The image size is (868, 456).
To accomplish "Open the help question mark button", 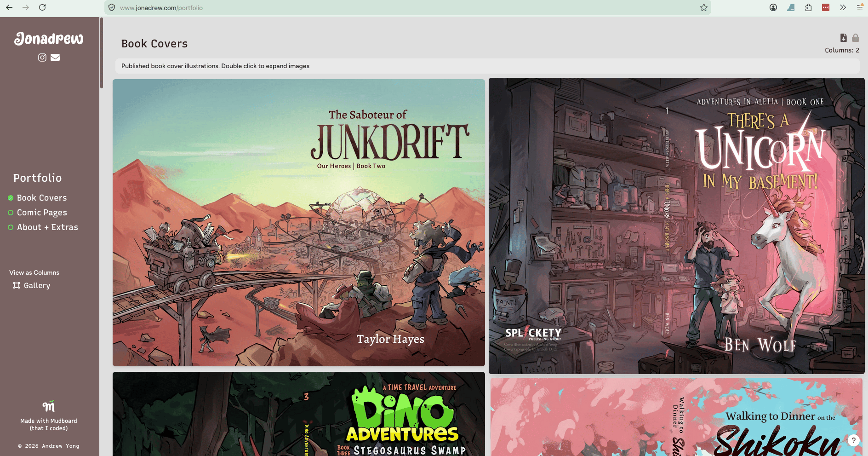I will [x=853, y=440].
